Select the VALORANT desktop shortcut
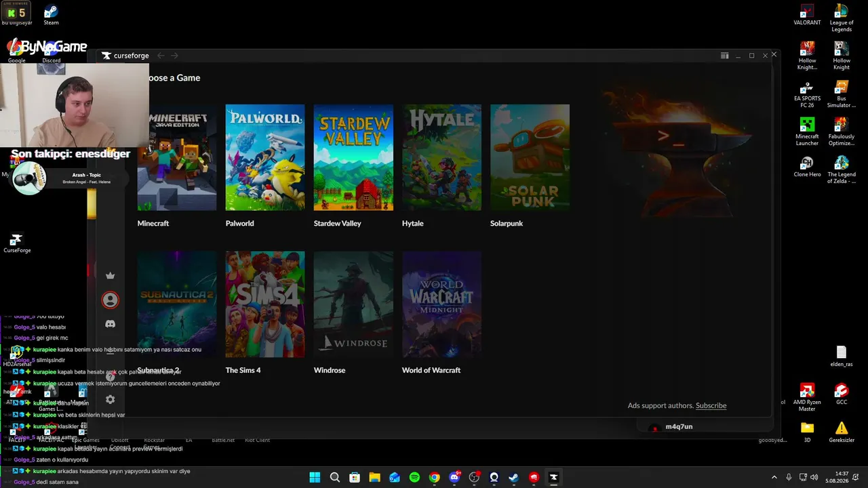868x488 pixels. [x=807, y=15]
